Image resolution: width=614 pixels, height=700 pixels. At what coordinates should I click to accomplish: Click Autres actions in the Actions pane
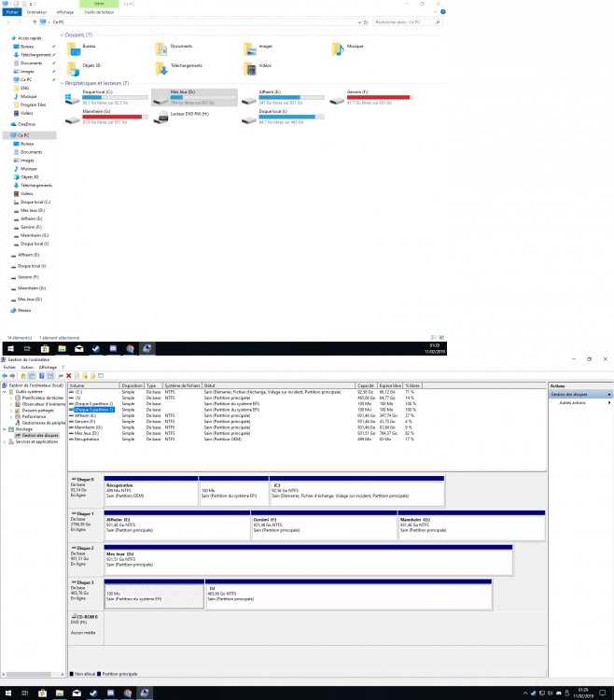(x=572, y=402)
